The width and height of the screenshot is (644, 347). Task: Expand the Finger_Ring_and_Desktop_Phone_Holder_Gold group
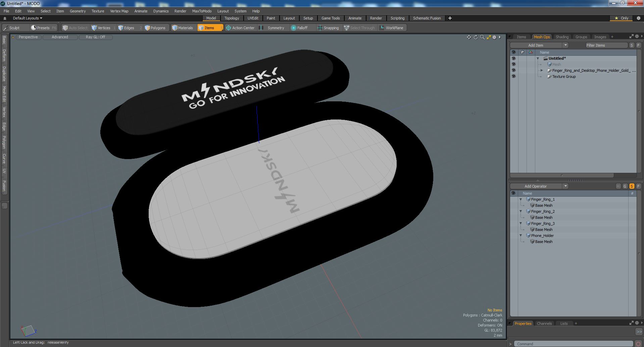click(x=542, y=70)
